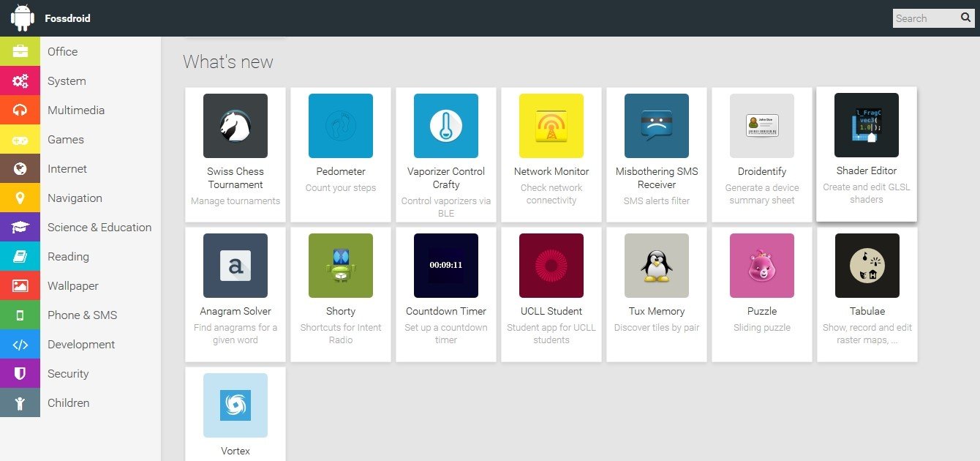Screen dimensions: 980x461
Task: Click "Shortcuts for Intent Radio" description
Action: pyautogui.click(x=341, y=334)
